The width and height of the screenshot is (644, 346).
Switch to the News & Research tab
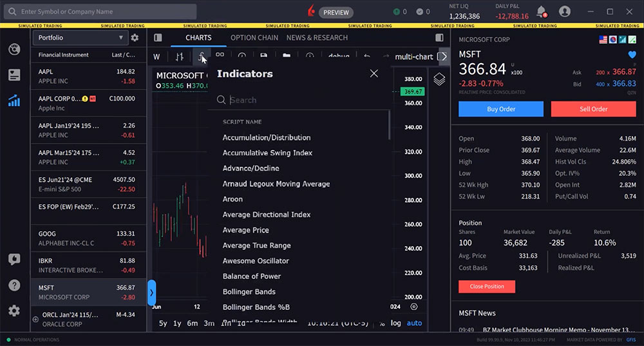[317, 38]
